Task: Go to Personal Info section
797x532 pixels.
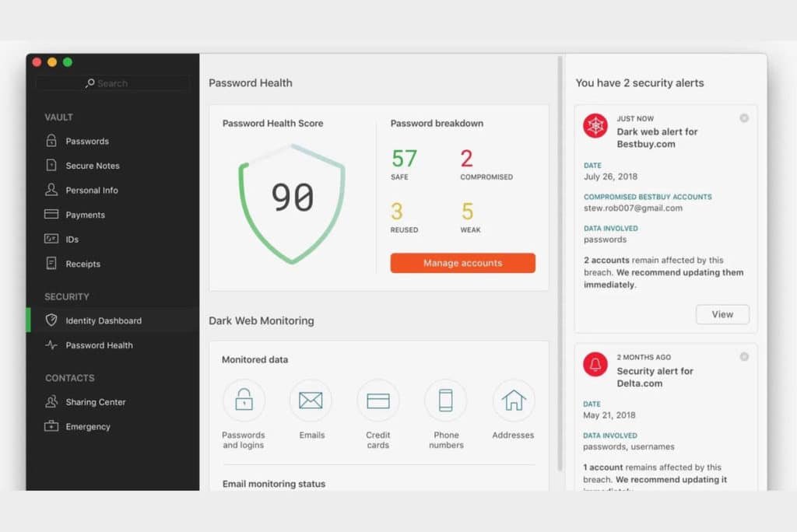Action: [91, 191]
